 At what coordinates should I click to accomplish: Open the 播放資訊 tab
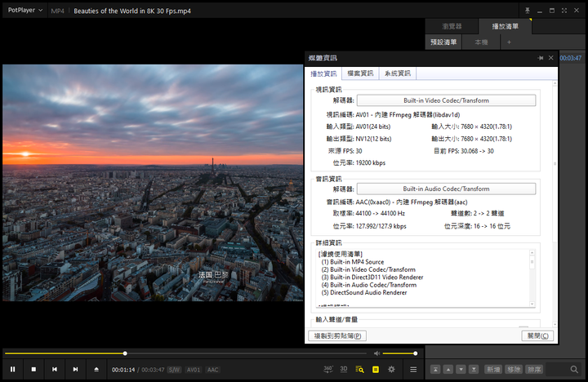(x=323, y=73)
